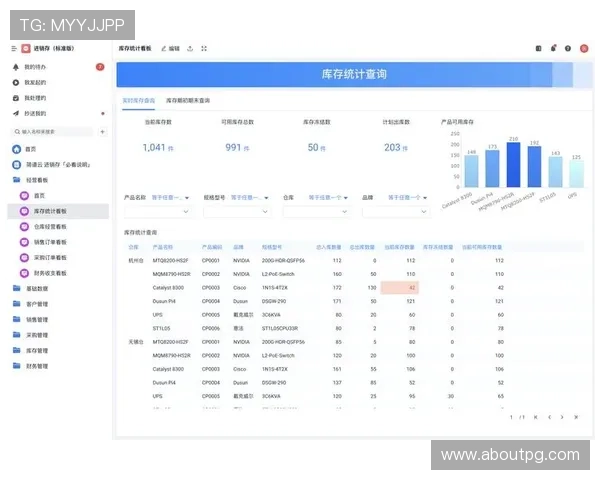Select the 实时库存查询 tab
Viewport: 600px width, 480px height.
pos(139,101)
